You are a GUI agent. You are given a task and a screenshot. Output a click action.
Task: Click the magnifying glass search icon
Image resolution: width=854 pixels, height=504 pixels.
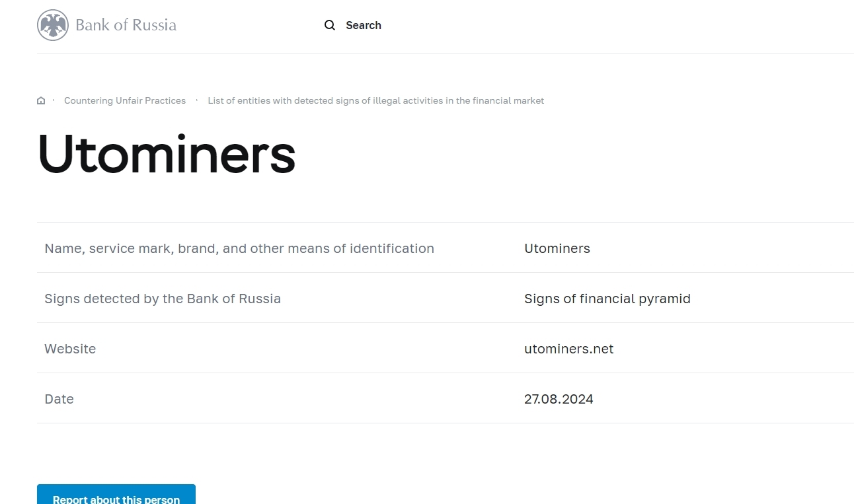coord(330,25)
